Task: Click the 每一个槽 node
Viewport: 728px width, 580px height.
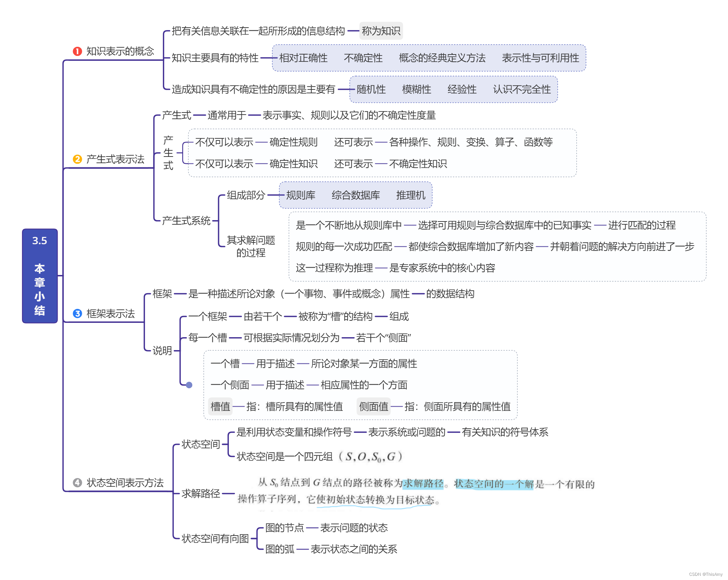Action: click(208, 338)
